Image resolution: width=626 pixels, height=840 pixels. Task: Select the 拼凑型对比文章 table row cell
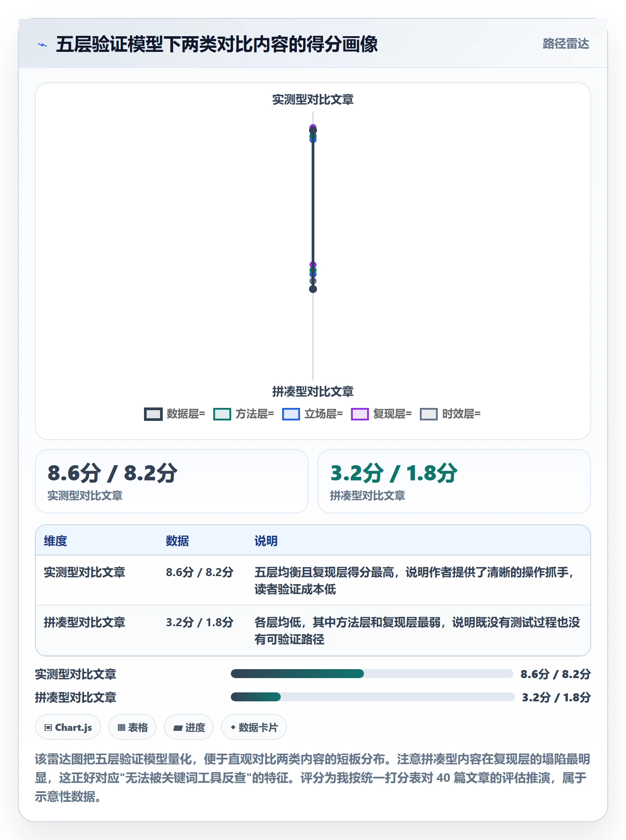click(x=85, y=622)
